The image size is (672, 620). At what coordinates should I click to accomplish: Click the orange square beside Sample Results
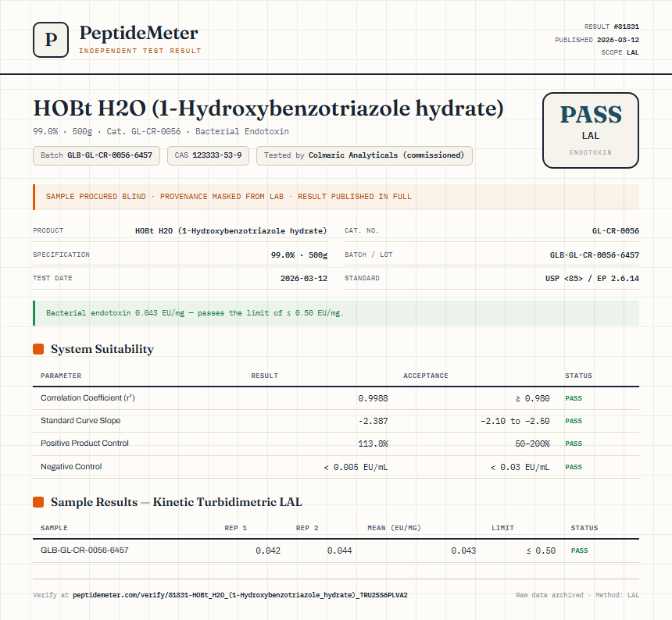click(x=38, y=502)
